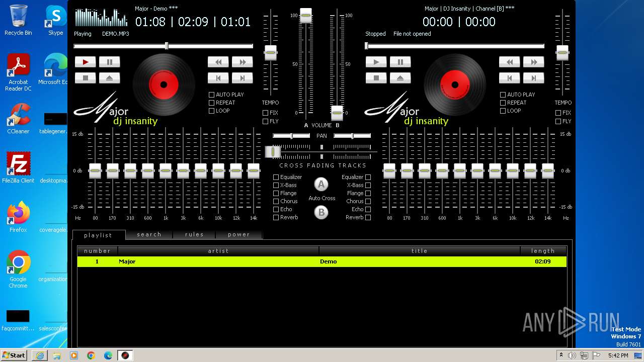Image resolution: width=644 pixels, height=362 pixels.
Task: Toggle FIX tempo for deck A
Action: tap(265, 113)
